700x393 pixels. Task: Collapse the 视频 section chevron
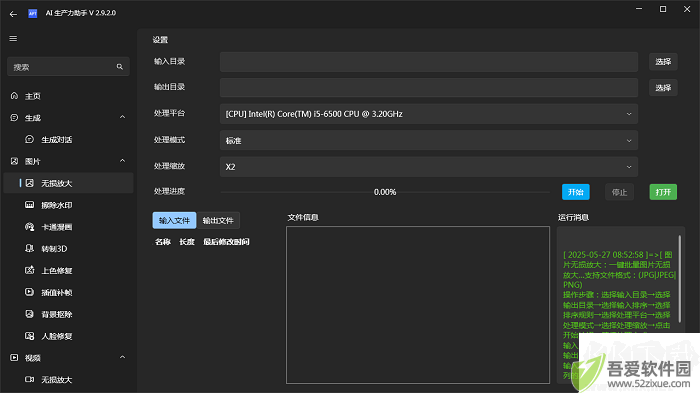(x=122, y=357)
